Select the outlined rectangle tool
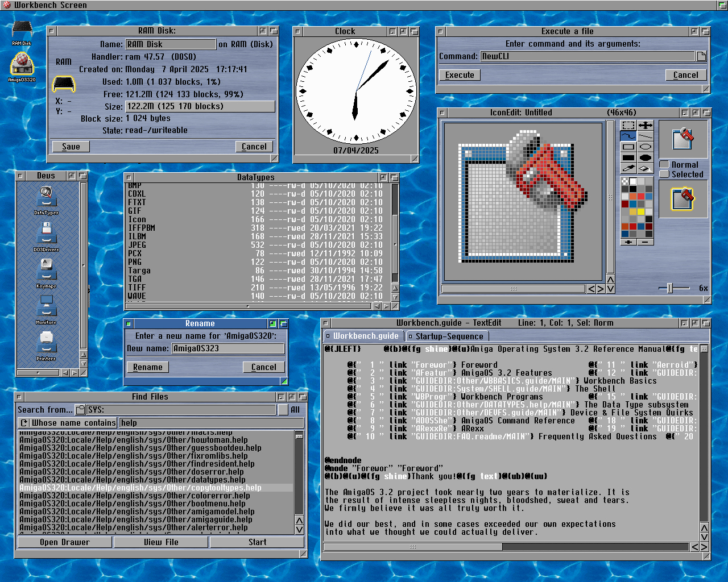Image resolution: width=728 pixels, height=582 pixels. click(x=628, y=147)
